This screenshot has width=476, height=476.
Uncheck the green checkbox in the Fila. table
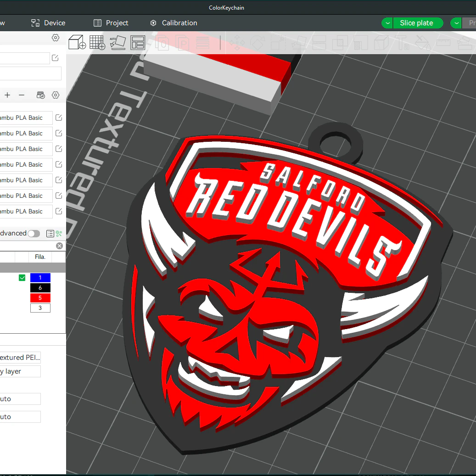coord(22,278)
